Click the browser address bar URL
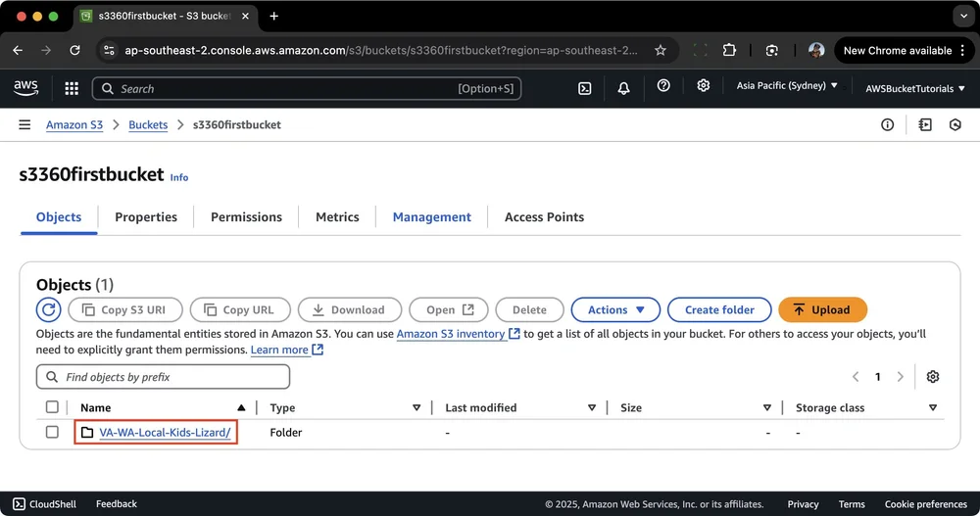This screenshot has width=980, height=516. point(380,50)
